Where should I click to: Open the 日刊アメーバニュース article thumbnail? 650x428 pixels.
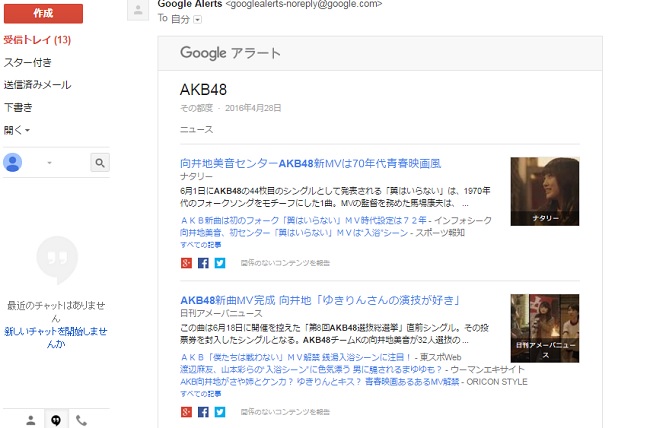point(545,328)
